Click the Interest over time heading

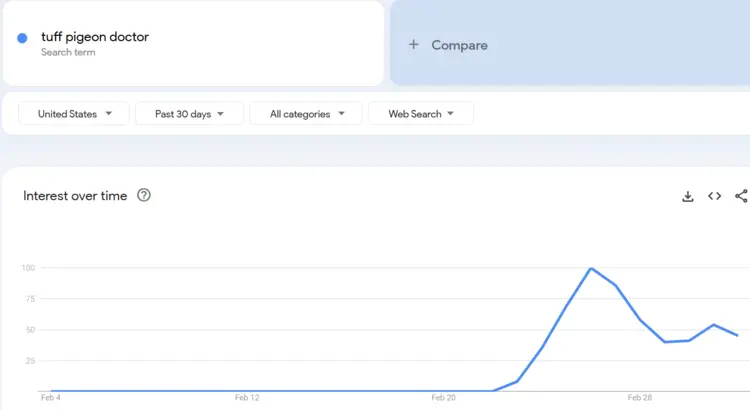pos(75,196)
